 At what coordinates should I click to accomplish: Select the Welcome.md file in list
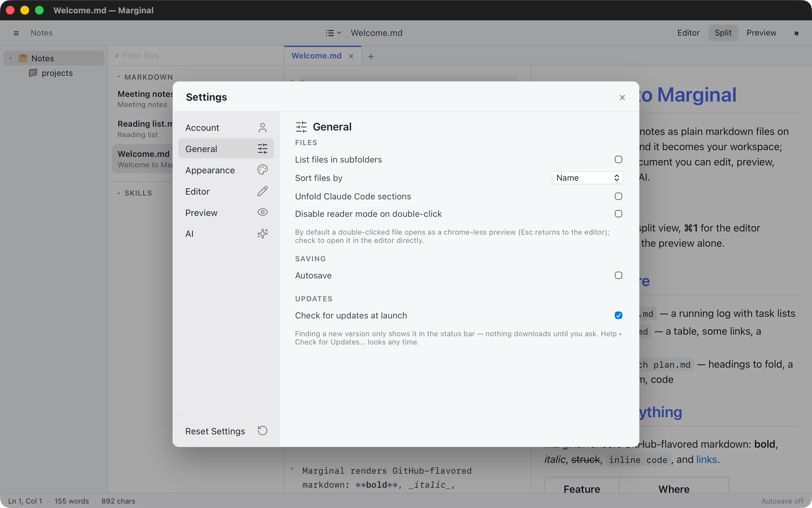click(x=143, y=159)
